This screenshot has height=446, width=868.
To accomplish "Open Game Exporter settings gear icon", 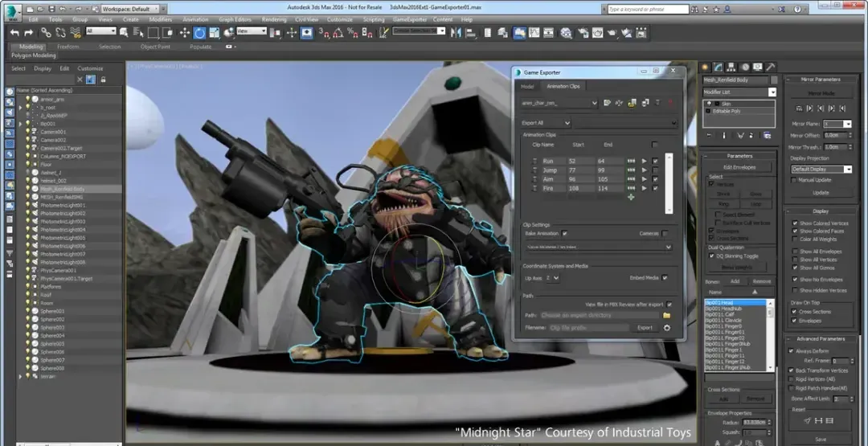I will tap(666, 328).
